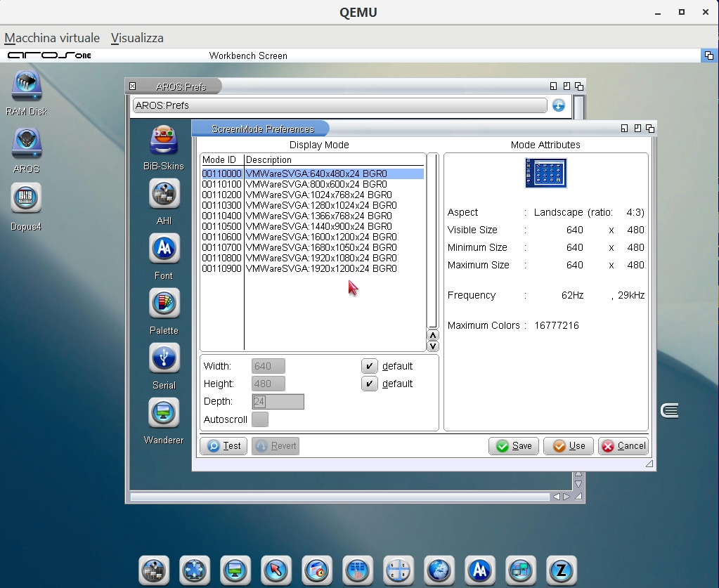Click the ScreenMode Preferences resize corner gadget
Screen dimensions: 719x588
point(649,464)
